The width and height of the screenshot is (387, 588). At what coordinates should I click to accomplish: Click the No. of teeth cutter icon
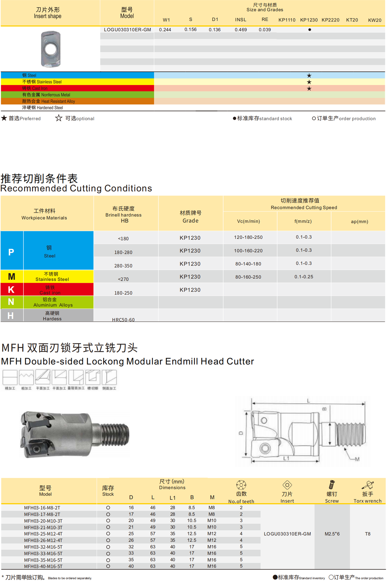click(x=241, y=485)
